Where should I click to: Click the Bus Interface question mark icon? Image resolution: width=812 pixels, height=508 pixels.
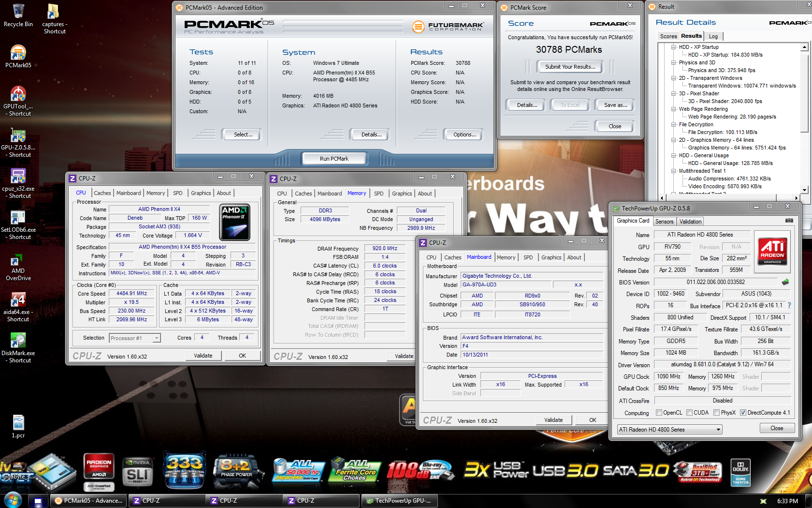[x=789, y=305]
